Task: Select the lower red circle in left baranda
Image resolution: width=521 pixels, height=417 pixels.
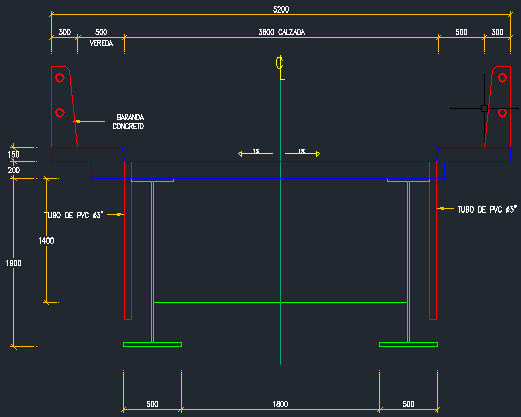Action: click(x=60, y=113)
